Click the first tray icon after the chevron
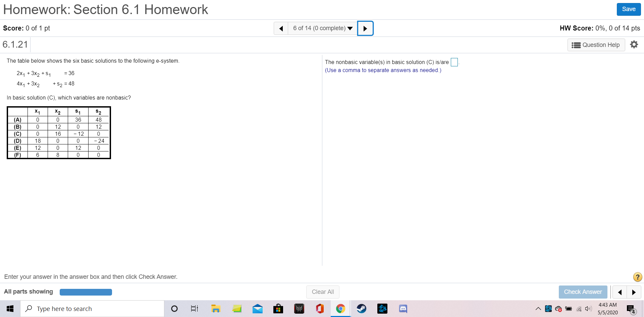Viewport: 644px width, 317px height. coord(548,309)
